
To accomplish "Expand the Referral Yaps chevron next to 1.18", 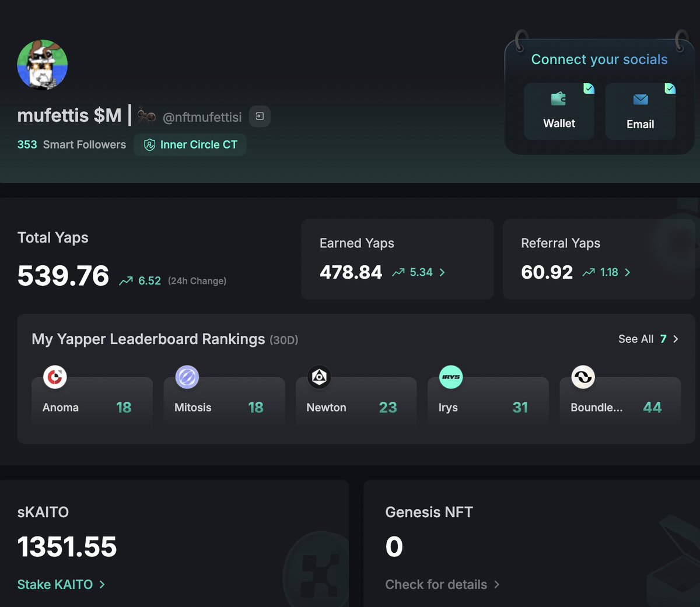I will coord(628,272).
